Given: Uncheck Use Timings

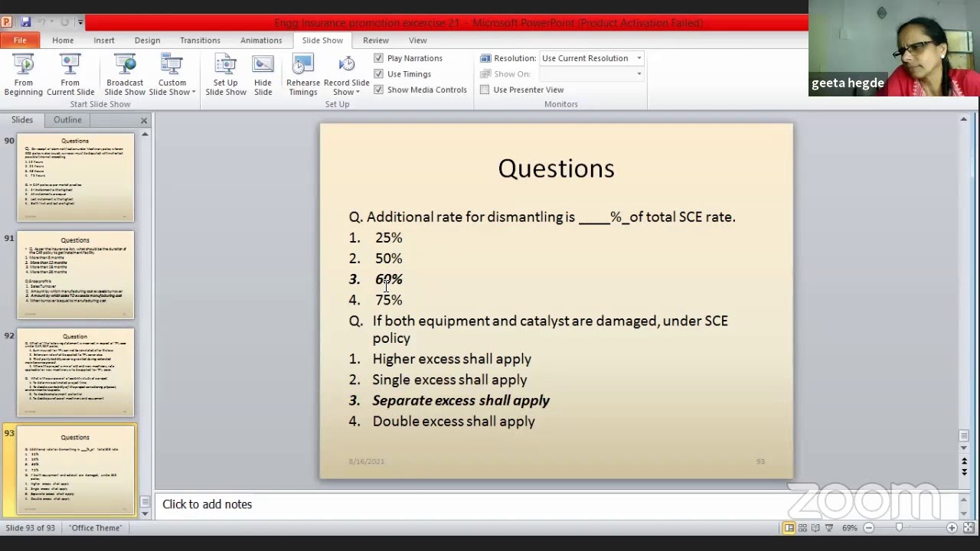Looking at the screenshot, I should [378, 73].
